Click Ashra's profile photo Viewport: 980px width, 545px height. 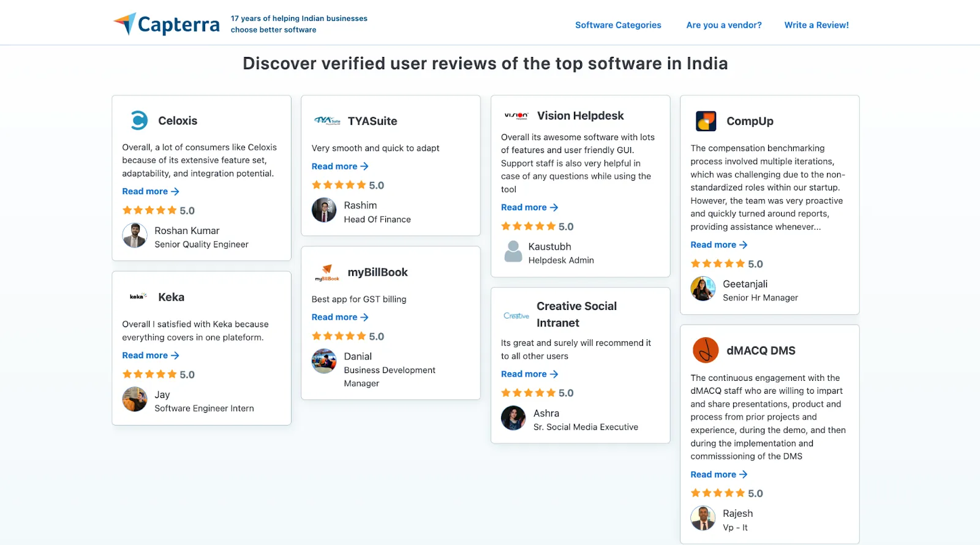pos(513,418)
